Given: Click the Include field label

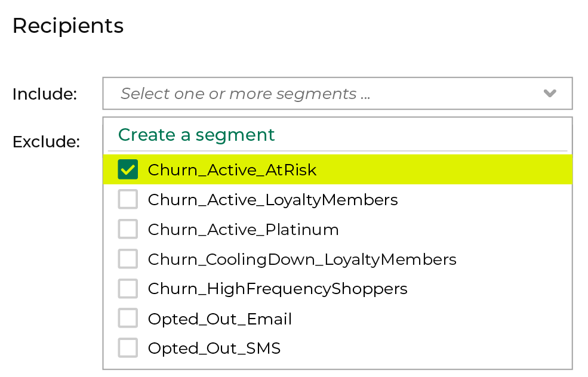Looking at the screenshot, I should coord(45,94).
